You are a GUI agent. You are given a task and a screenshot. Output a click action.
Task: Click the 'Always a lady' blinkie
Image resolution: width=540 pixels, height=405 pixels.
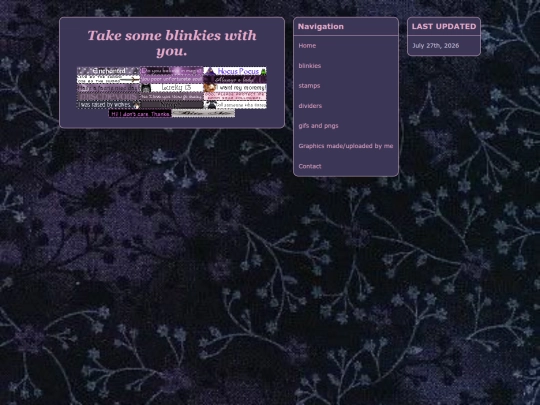coord(235,79)
